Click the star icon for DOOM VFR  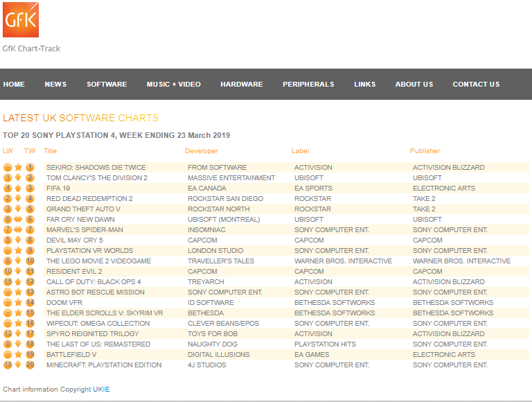click(x=18, y=302)
